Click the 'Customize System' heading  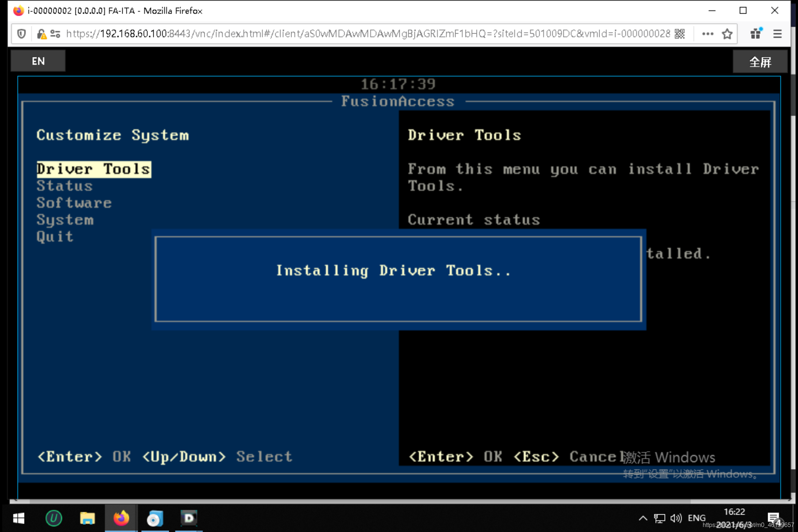[x=113, y=136]
